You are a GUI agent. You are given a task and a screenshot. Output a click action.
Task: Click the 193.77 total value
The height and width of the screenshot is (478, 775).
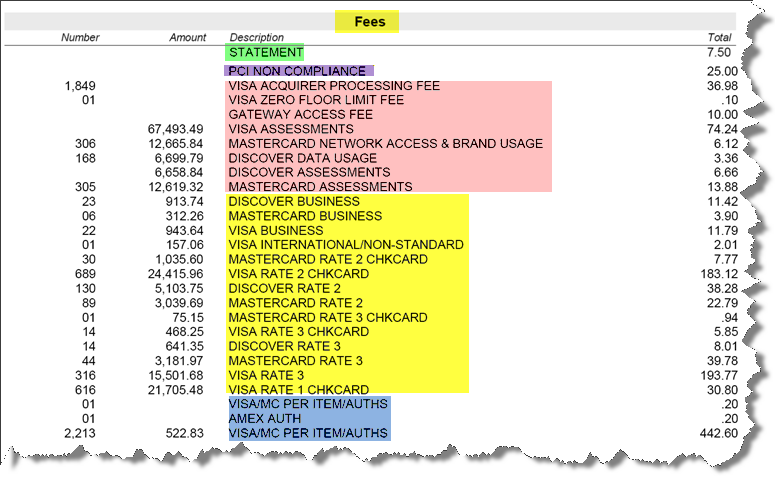point(719,375)
